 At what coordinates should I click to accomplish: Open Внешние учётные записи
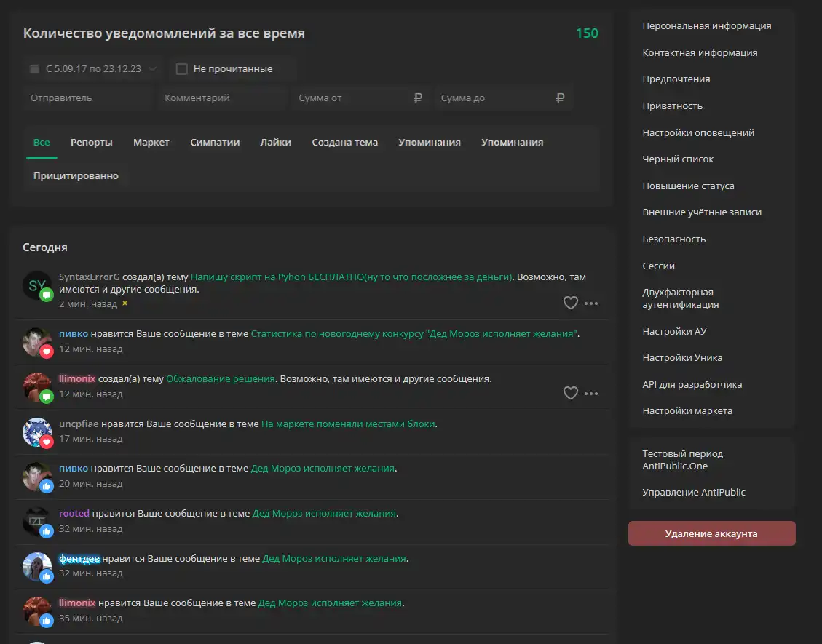[702, 212]
